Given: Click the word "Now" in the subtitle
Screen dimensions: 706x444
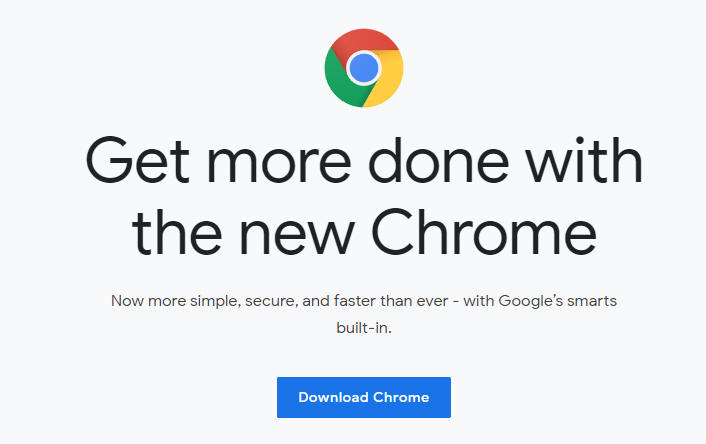Looking at the screenshot, I should point(127,301).
